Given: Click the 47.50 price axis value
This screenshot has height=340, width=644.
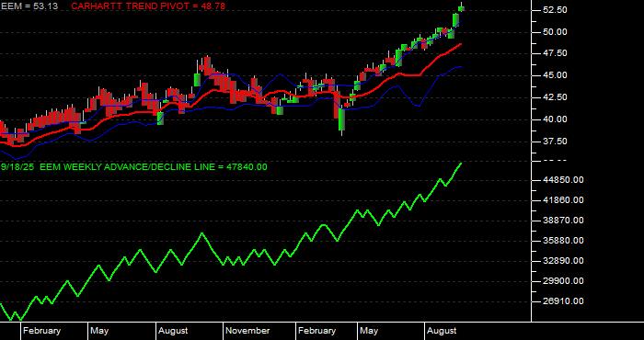Looking at the screenshot, I should pos(555,53).
